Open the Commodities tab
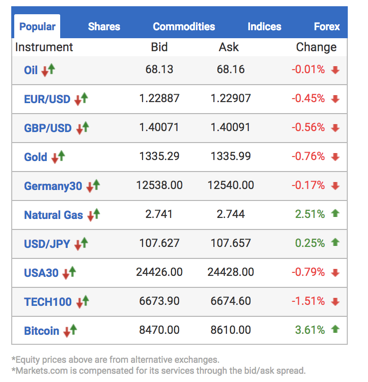368x382 pixels. coord(184,27)
